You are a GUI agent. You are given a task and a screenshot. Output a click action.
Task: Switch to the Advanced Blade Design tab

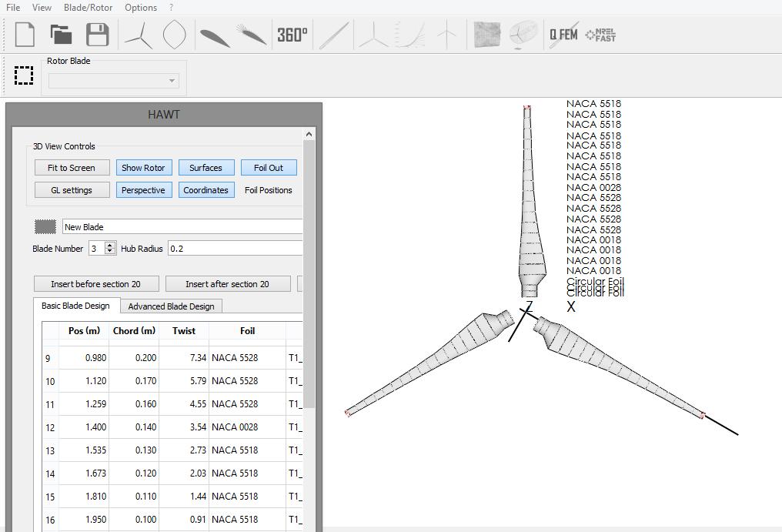click(x=171, y=306)
